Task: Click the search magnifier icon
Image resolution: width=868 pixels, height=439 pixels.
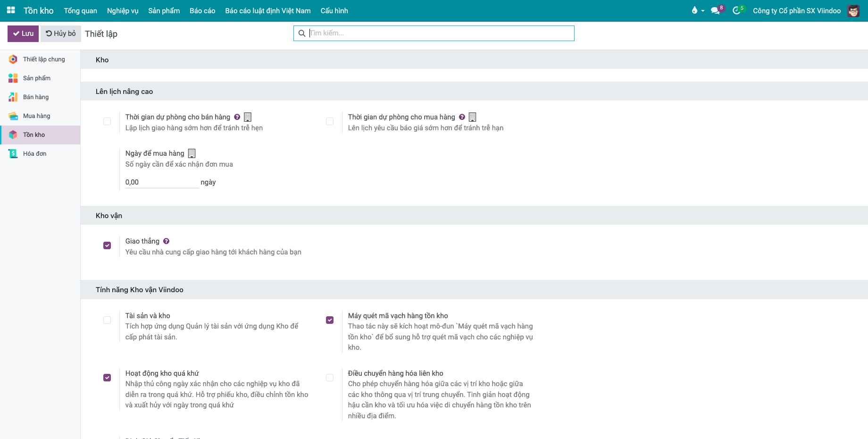Action: click(302, 33)
